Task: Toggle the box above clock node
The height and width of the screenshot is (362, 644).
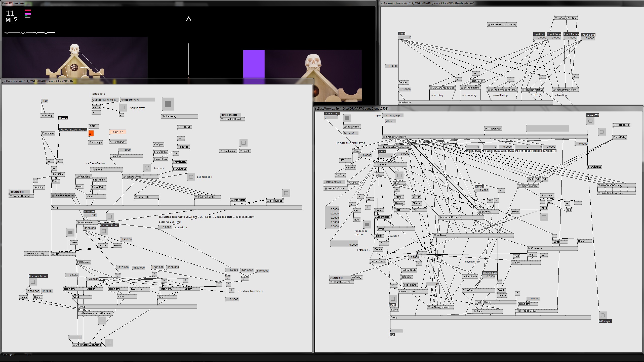Action: click(x=243, y=143)
